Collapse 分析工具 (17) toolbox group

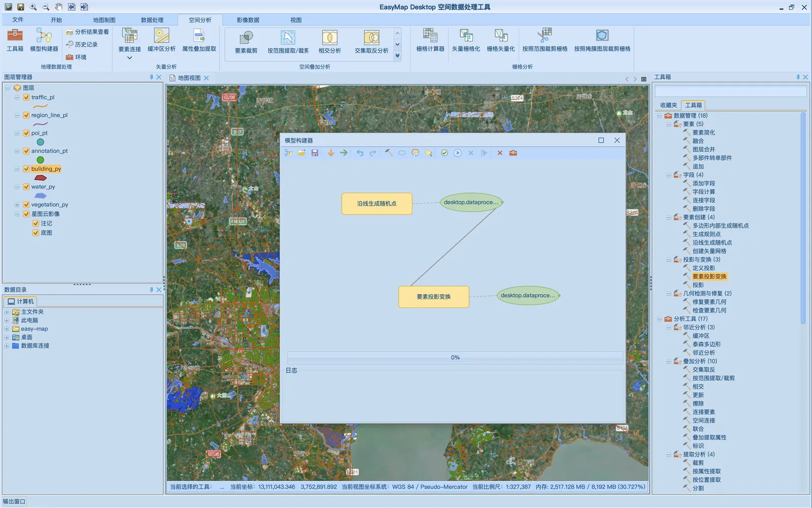(x=659, y=319)
